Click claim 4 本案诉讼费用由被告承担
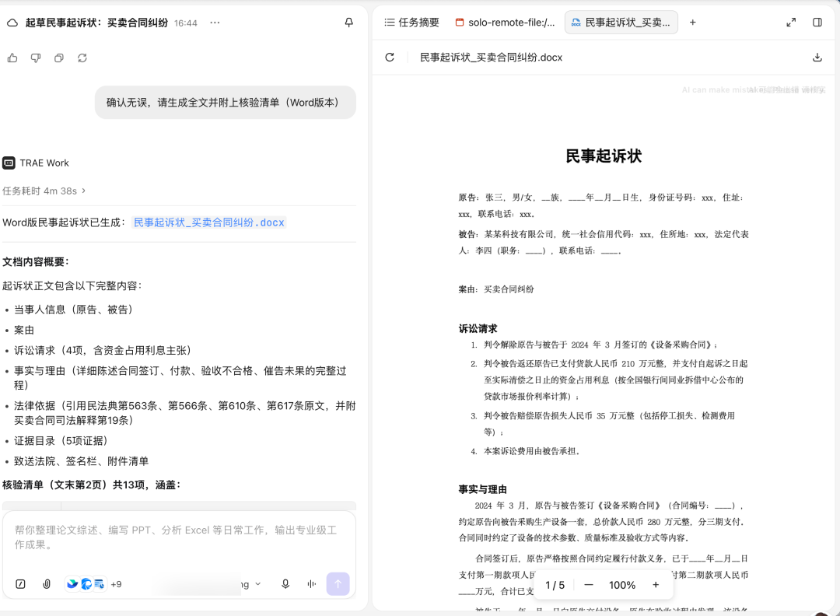Image resolution: width=840 pixels, height=616 pixels. click(x=532, y=451)
